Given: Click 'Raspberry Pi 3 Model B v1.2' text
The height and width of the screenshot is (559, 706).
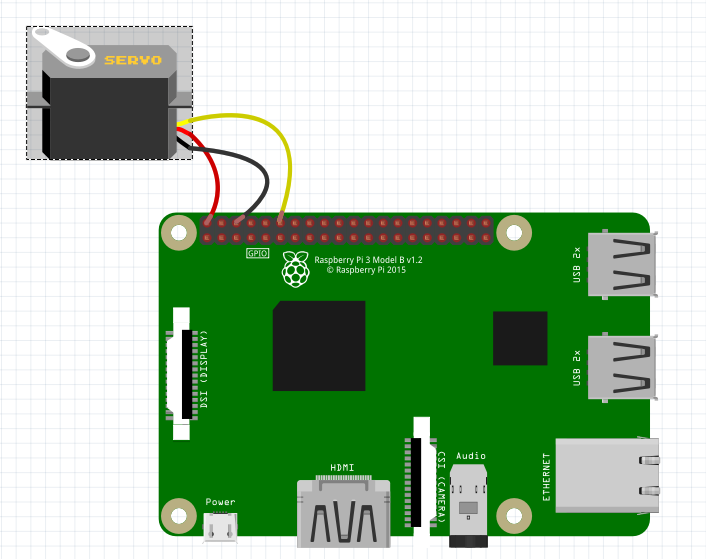Looking at the screenshot, I should click(x=368, y=260).
